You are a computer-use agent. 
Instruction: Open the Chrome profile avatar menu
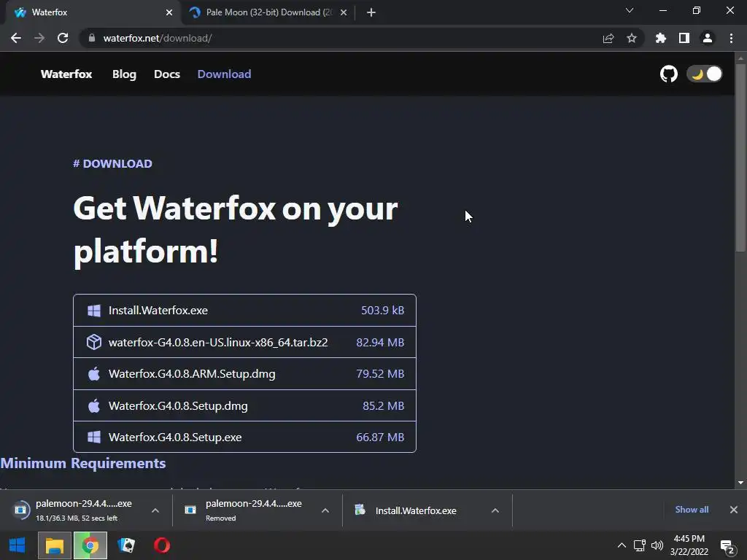click(708, 38)
